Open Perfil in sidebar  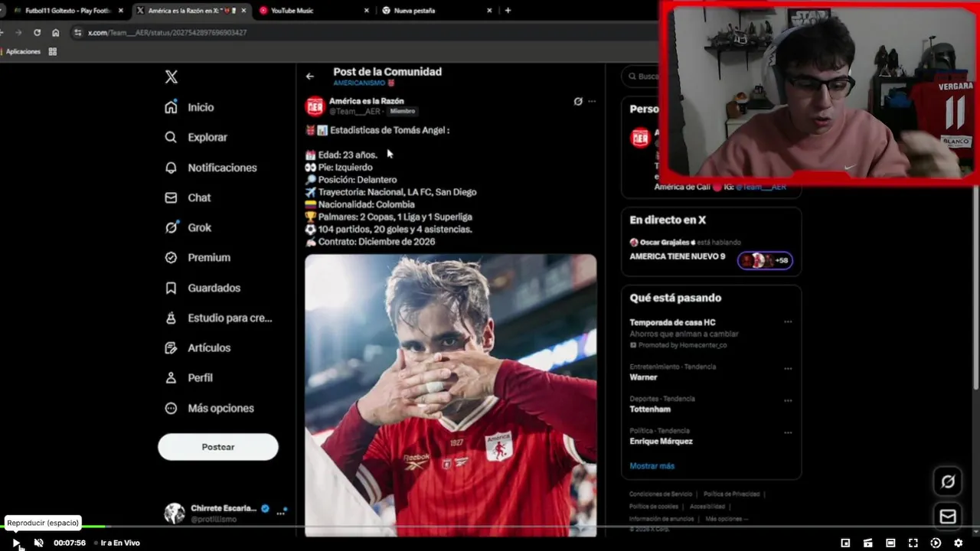pos(188,378)
